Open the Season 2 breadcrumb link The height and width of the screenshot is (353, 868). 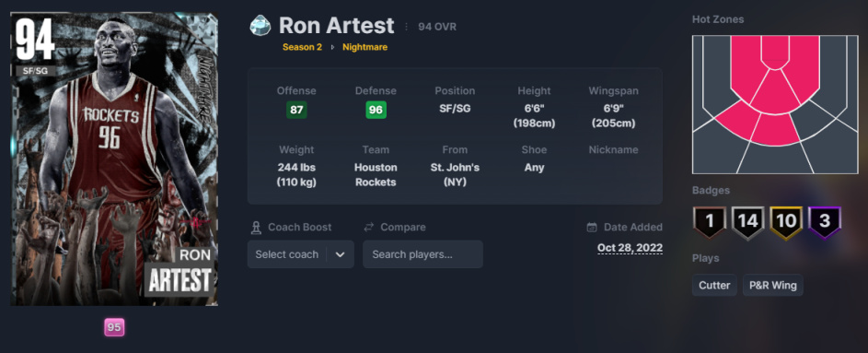[x=302, y=47]
